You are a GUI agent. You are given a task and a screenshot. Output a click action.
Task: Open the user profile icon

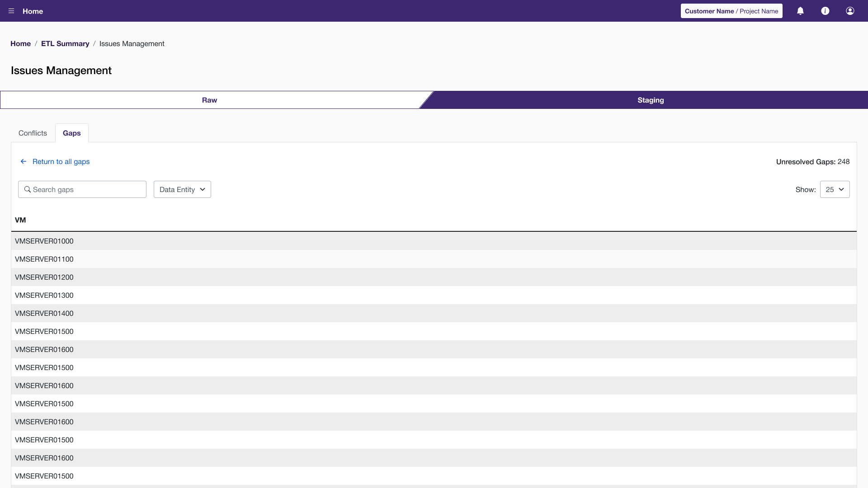point(850,11)
